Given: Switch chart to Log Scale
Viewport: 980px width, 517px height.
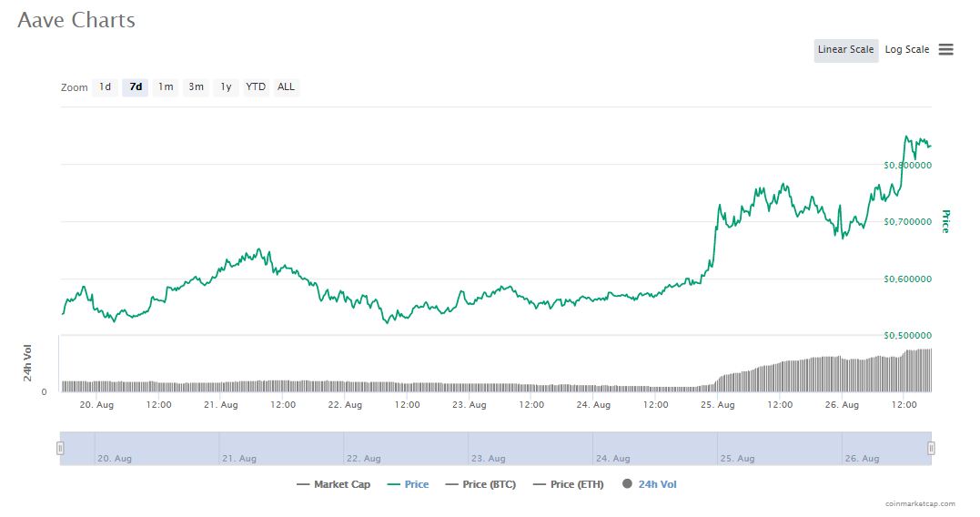Looking at the screenshot, I should tap(906, 50).
